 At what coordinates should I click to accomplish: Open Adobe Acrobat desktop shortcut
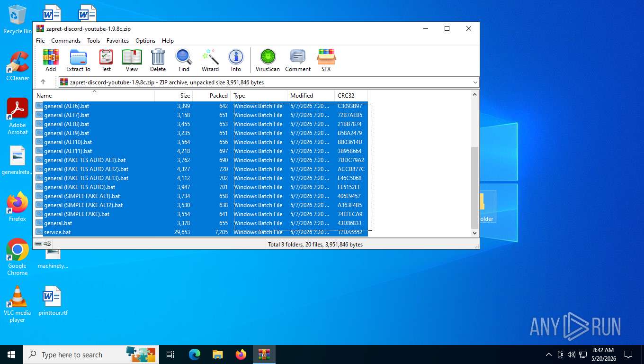18,117
